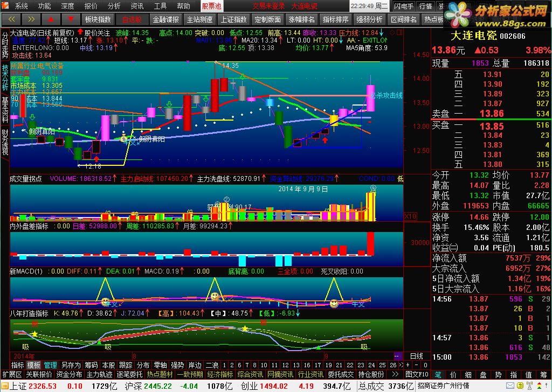Open the 工具 menu
This screenshot has height=392, width=552.
pos(160,6)
